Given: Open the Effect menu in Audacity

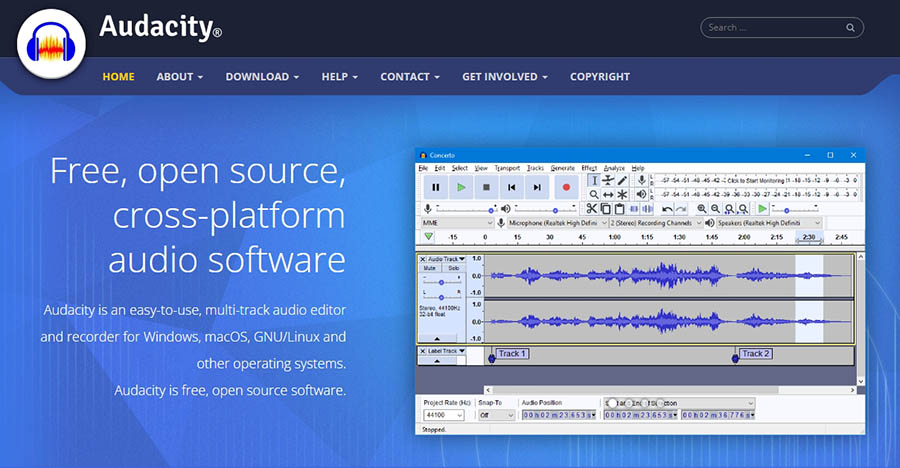Looking at the screenshot, I should (x=589, y=168).
